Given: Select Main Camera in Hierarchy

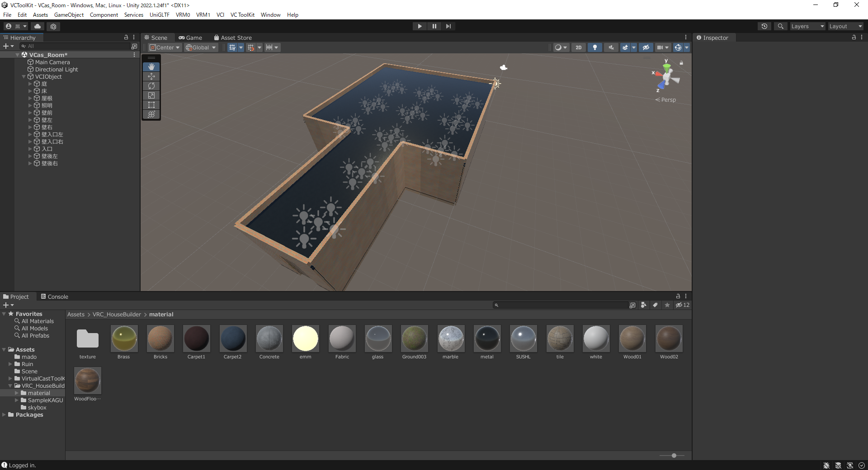Looking at the screenshot, I should coord(52,62).
